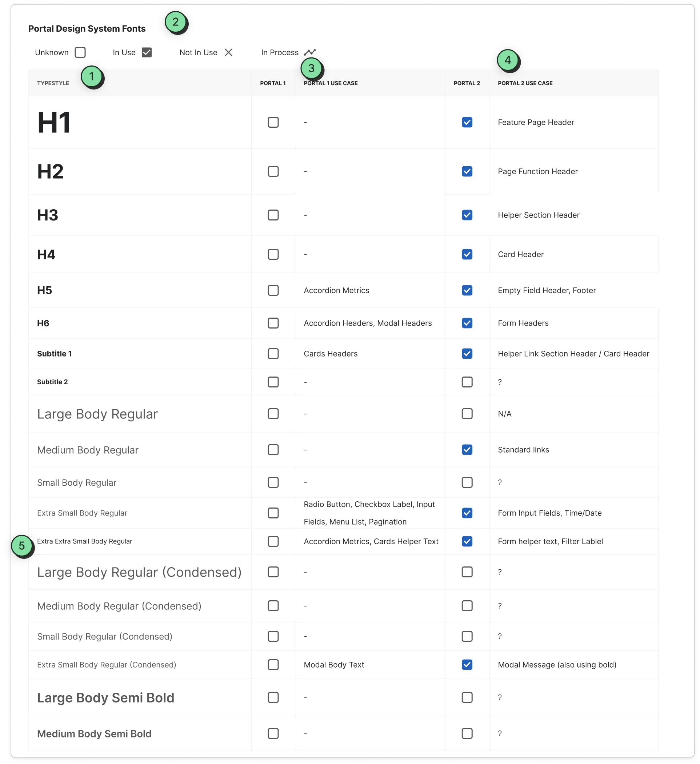Check Portal 1 box for Medium Body Regular (Condensed)
The height and width of the screenshot is (764, 700).
tap(273, 606)
